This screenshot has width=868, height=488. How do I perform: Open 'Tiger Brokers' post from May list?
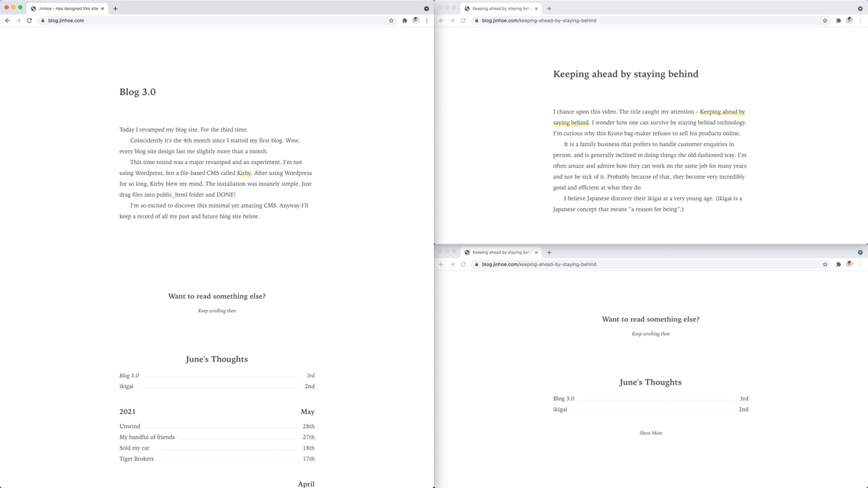[x=137, y=458]
